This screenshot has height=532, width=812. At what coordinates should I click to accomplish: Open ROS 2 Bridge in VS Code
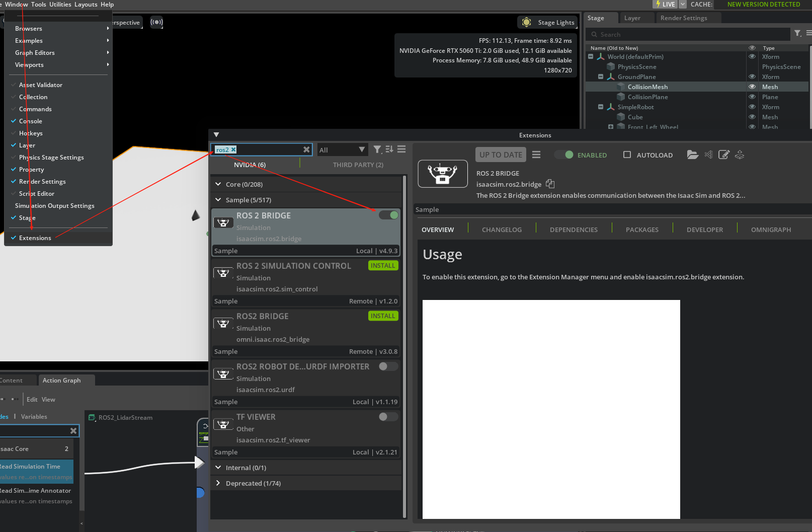click(x=708, y=155)
